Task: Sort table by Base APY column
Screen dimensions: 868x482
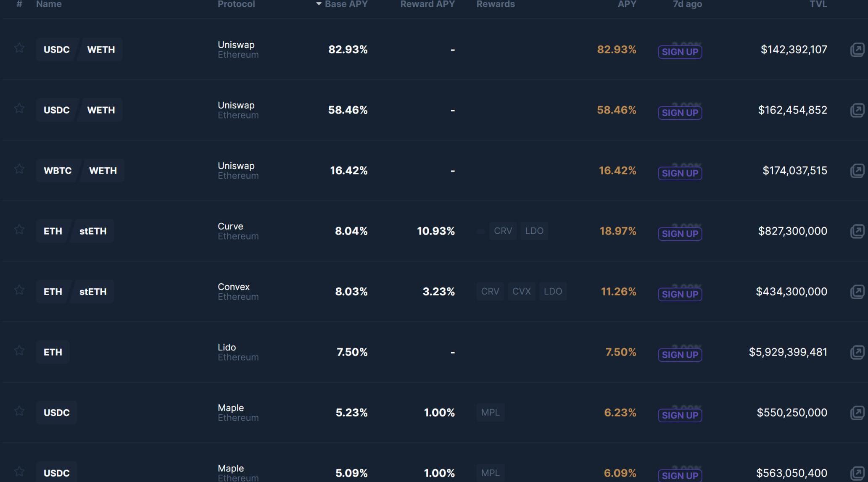Action: 346,4
